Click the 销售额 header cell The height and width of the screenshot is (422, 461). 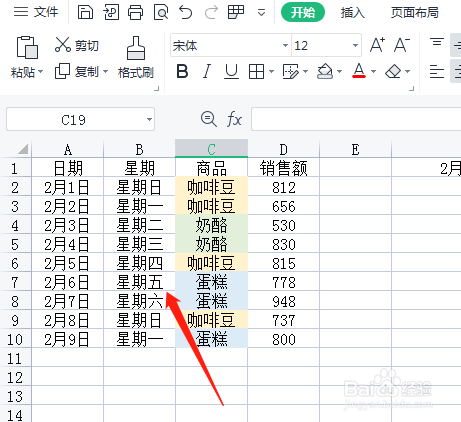click(283, 168)
